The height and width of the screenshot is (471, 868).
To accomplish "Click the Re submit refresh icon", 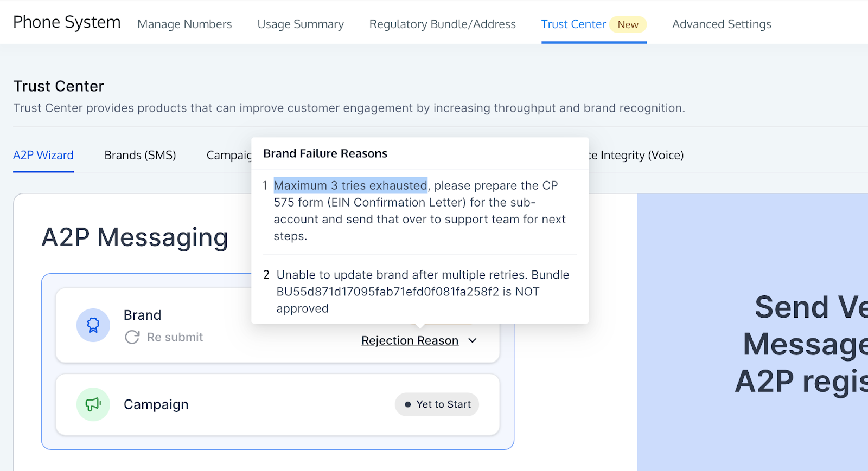I will tap(132, 337).
